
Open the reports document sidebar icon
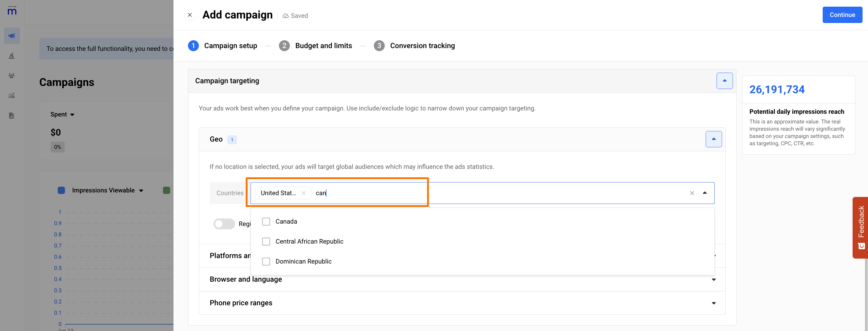tap(12, 116)
